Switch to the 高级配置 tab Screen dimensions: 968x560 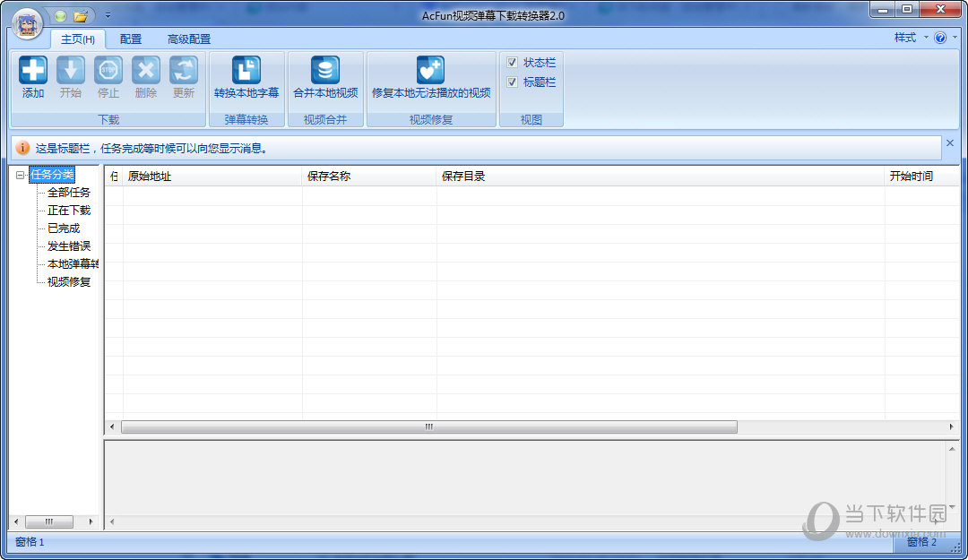point(189,39)
